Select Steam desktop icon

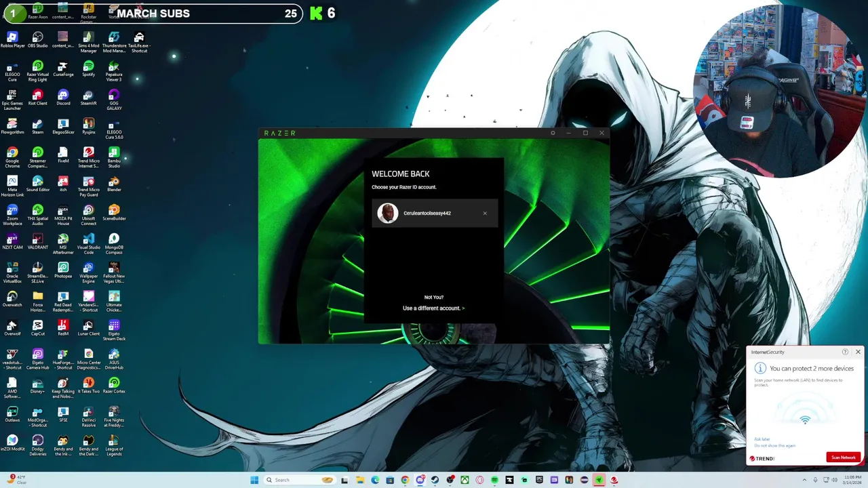(x=37, y=126)
